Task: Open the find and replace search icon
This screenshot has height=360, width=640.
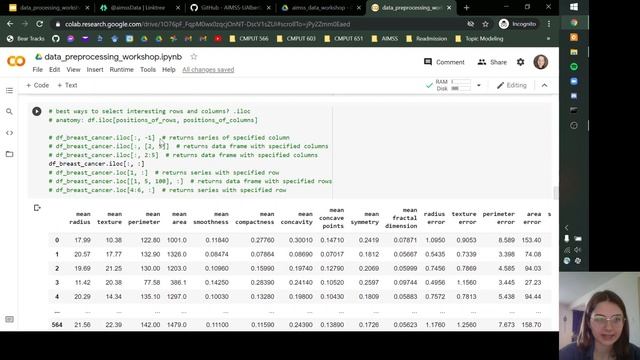Action: tap(9, 111)
